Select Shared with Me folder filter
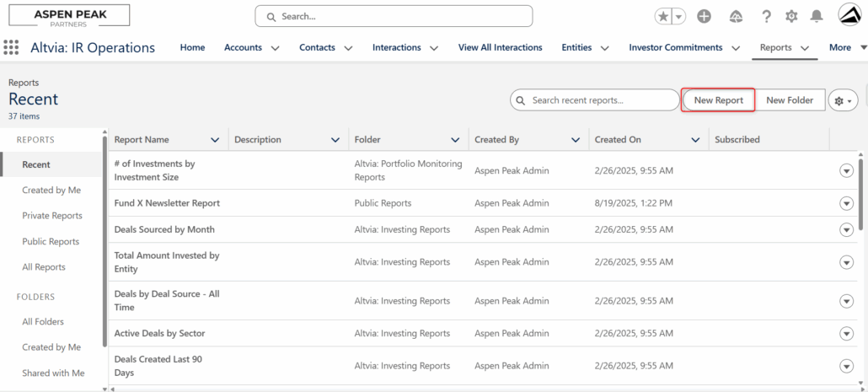 pyautogui.click(x=53, y=373)
